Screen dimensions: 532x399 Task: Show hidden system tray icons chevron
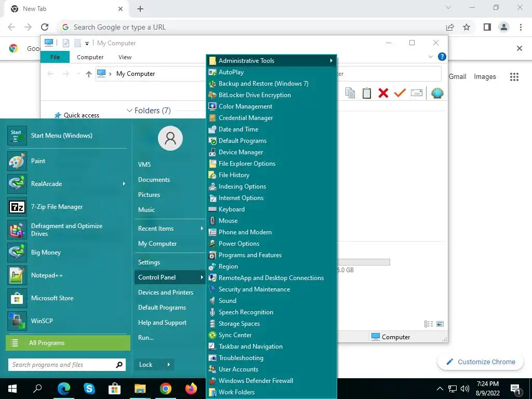pos(440,389)
